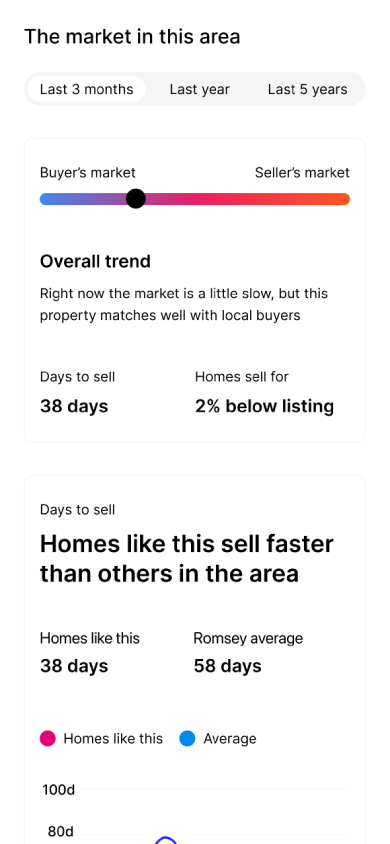Click the red Seller's market slider end
The width and height of the screenshot is (390, 844).
coord(342,199)
